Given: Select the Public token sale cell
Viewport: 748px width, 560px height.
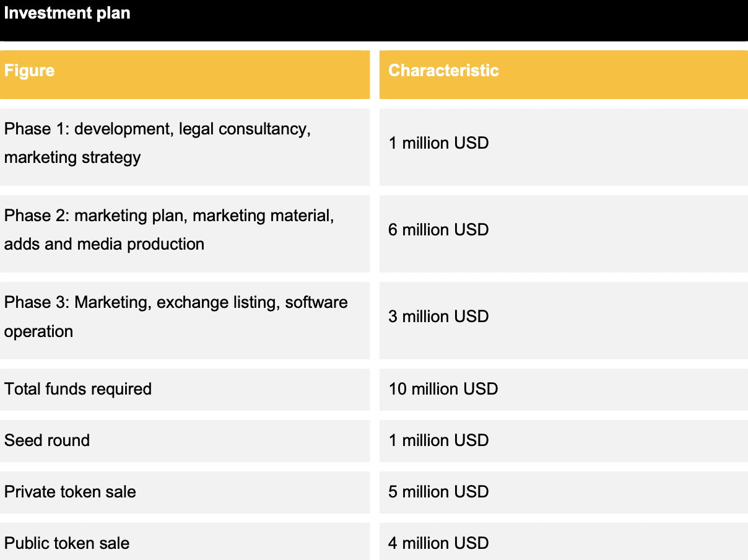Looking at the screenshot, I should pyautogui.click(x=185, y=541).
